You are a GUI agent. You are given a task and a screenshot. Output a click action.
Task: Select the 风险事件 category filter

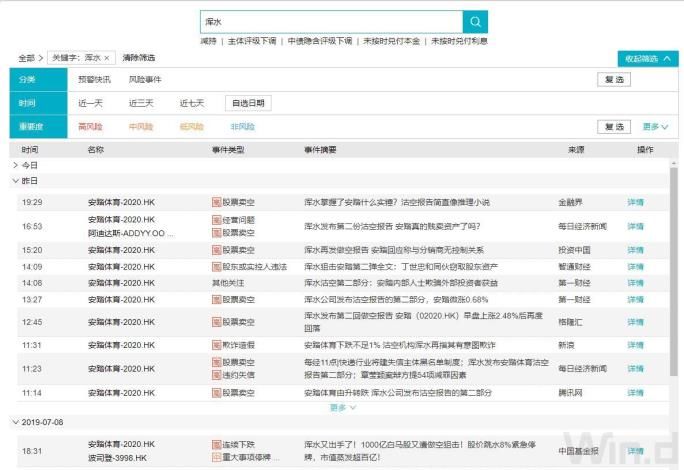pos(145,79)
